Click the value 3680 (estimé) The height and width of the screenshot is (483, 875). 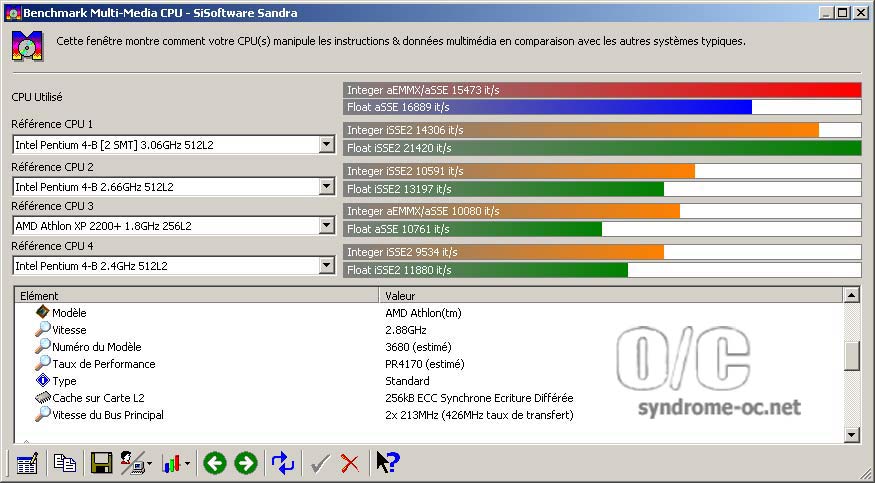[x=418, y=347]
